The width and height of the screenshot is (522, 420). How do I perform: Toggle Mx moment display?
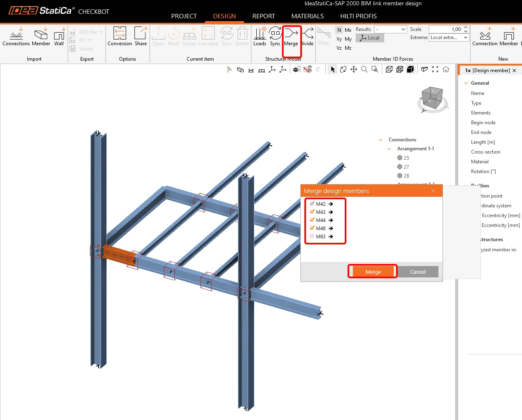(x=348, y=30)
